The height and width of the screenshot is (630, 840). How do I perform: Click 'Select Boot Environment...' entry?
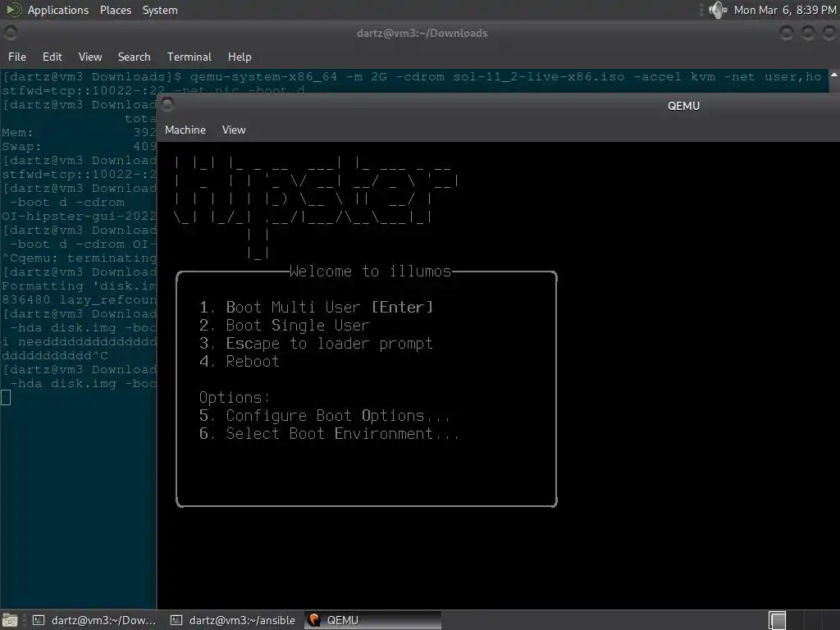tap(329, 433)
